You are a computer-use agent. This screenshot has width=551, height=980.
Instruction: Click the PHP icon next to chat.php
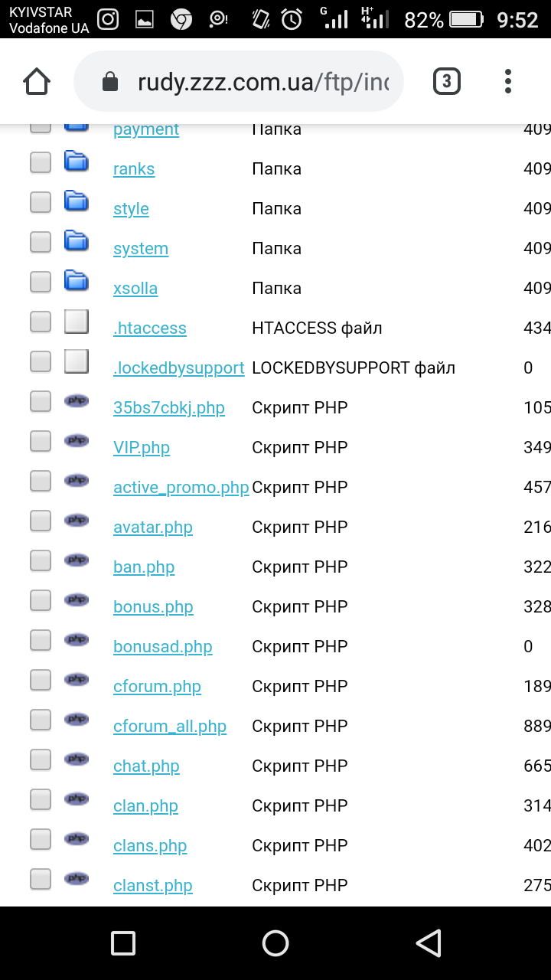coord(77,759)
